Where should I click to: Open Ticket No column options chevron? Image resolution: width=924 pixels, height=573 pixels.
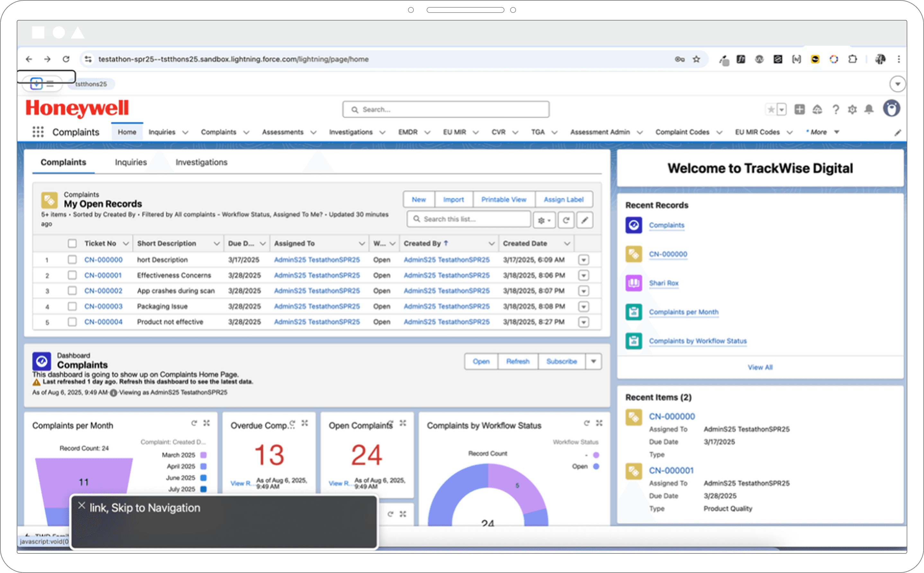tap(126, 243)
